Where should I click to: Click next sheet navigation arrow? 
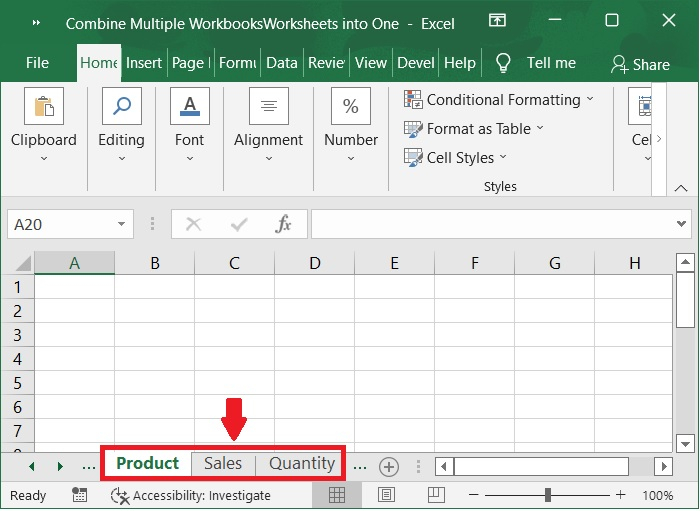60,466
